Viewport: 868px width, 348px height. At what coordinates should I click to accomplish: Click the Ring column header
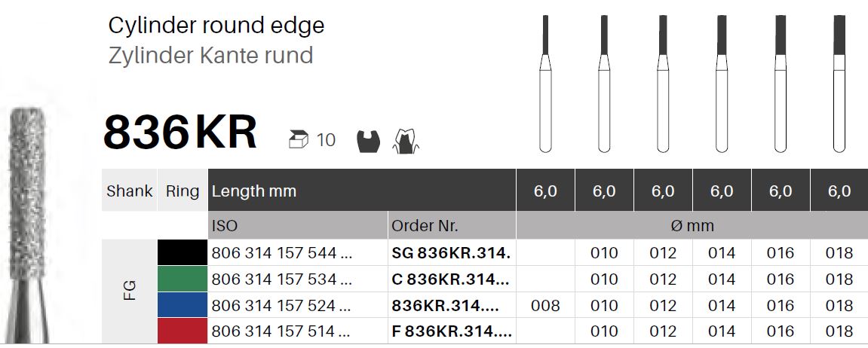pyautogui.click(x=182, y=191)
